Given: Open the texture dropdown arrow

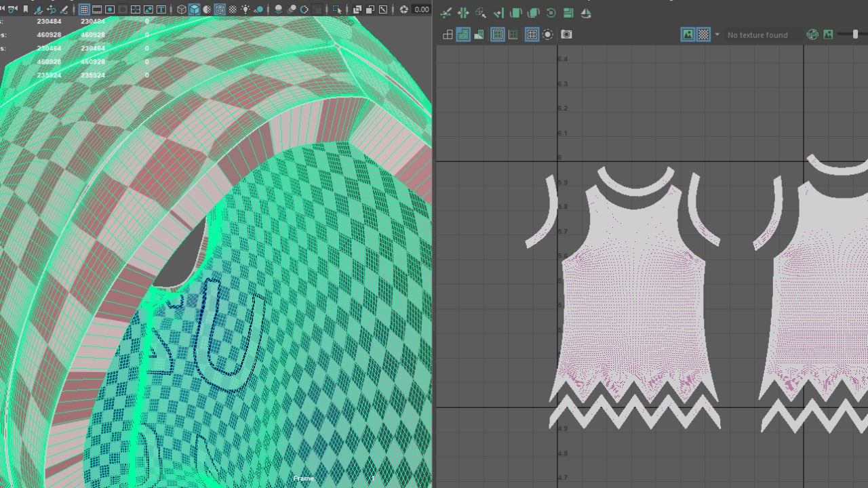Looking at the screenshot, I should coord(717,35).
